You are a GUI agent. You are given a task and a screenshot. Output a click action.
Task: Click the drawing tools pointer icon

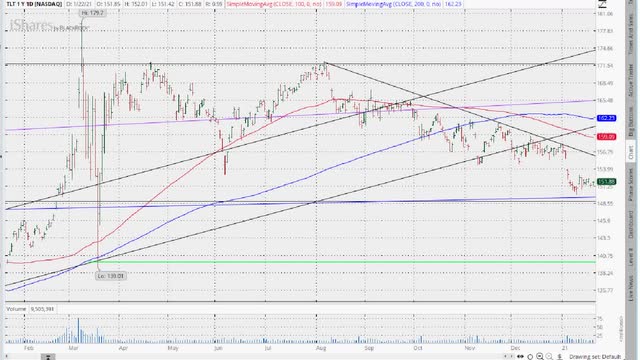pyautogui.click(x=560, y=356)
